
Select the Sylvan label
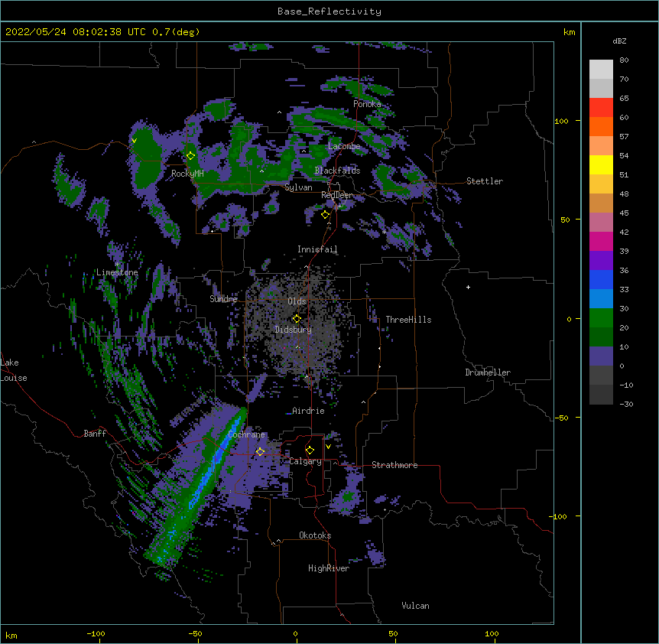pyautogui.click(x=298, y=187)
